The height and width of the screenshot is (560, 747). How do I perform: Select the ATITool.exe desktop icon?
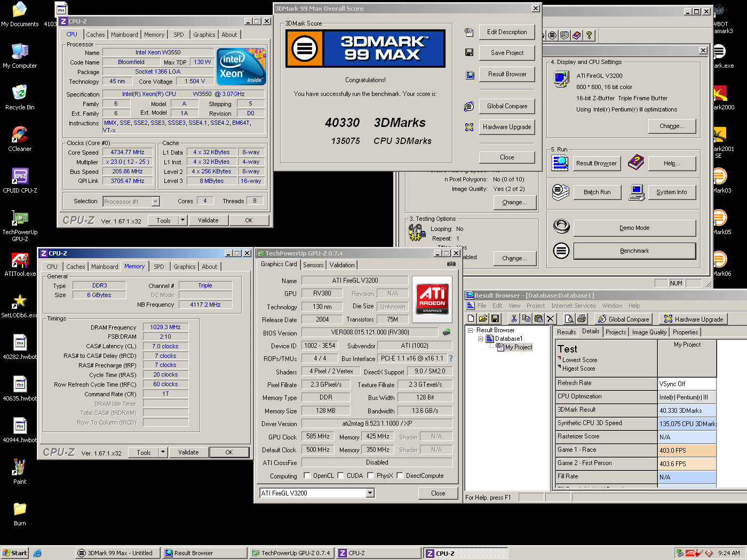click(x=20, y=264)
